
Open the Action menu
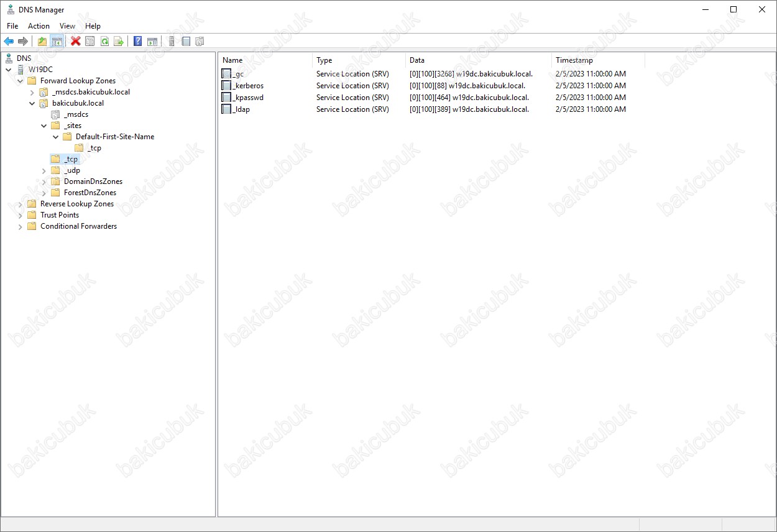39,26
